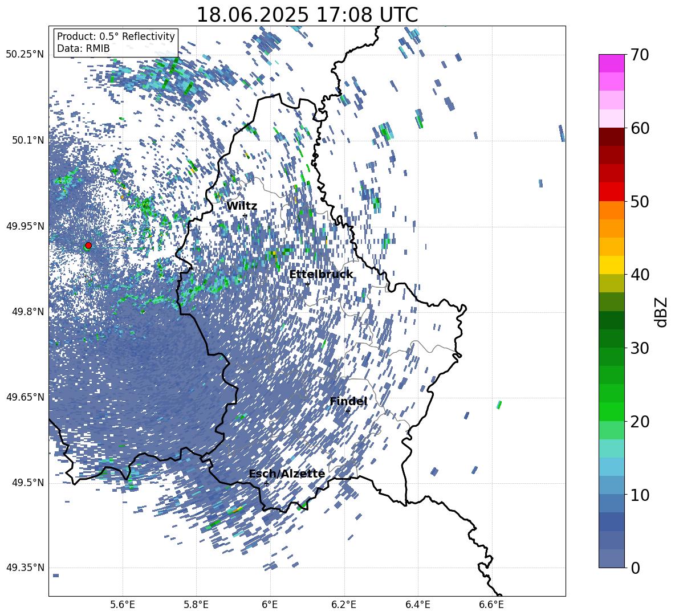Click the 6°E longitude label
This screenshot has width=675, height=616.
coord(270,605)
